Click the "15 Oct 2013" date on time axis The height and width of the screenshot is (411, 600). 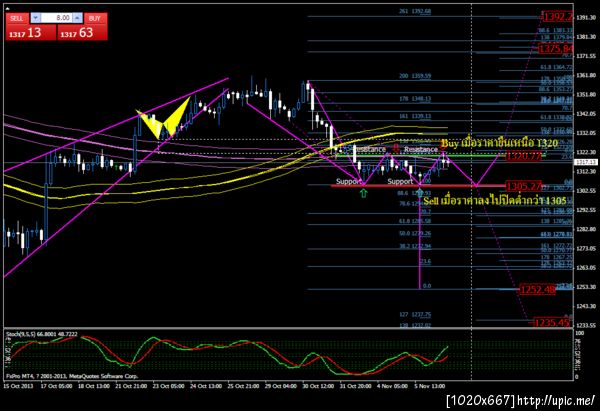coord(18,386)
